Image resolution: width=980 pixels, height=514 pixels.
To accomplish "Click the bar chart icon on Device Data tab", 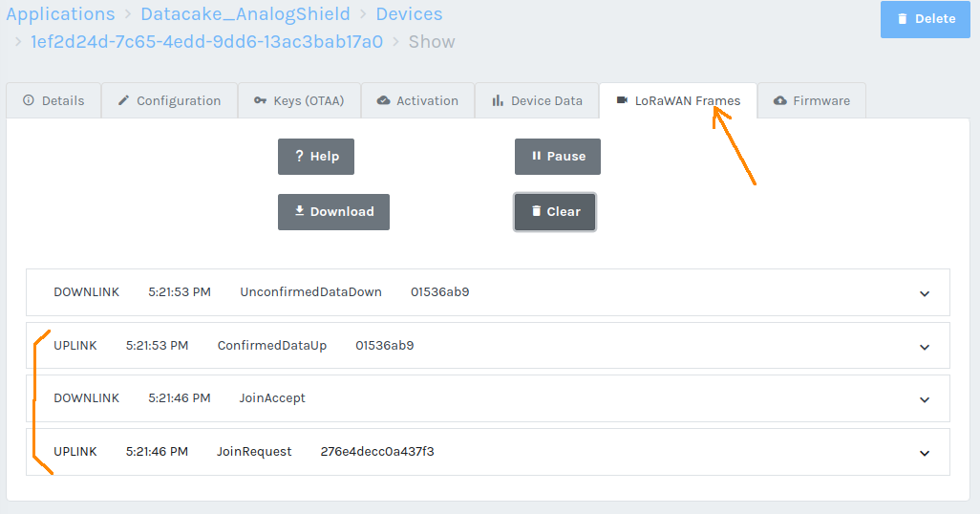I will [498, 100].
